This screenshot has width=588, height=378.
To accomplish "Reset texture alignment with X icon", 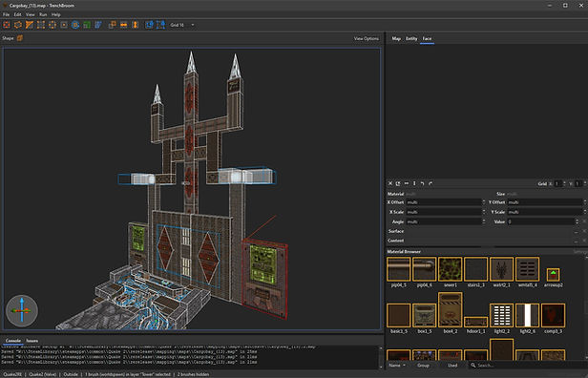I will point(390,183).
